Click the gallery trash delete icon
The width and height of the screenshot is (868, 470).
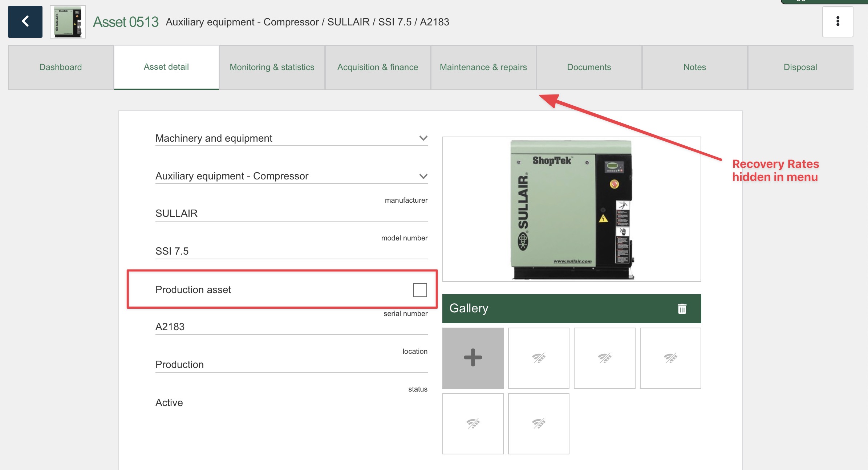[x=682, y=308]
